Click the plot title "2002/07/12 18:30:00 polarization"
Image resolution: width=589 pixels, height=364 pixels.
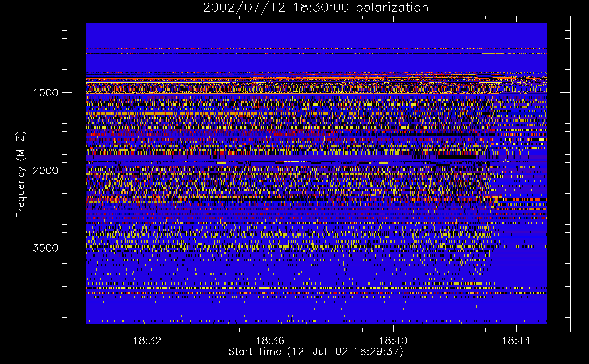point(316,8)
